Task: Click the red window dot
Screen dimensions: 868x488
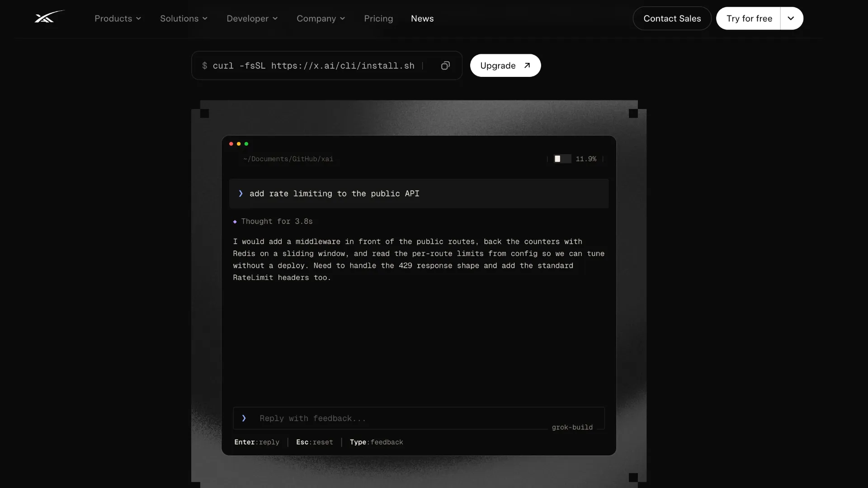Action: pyautogui.click(x=231, y=144)
